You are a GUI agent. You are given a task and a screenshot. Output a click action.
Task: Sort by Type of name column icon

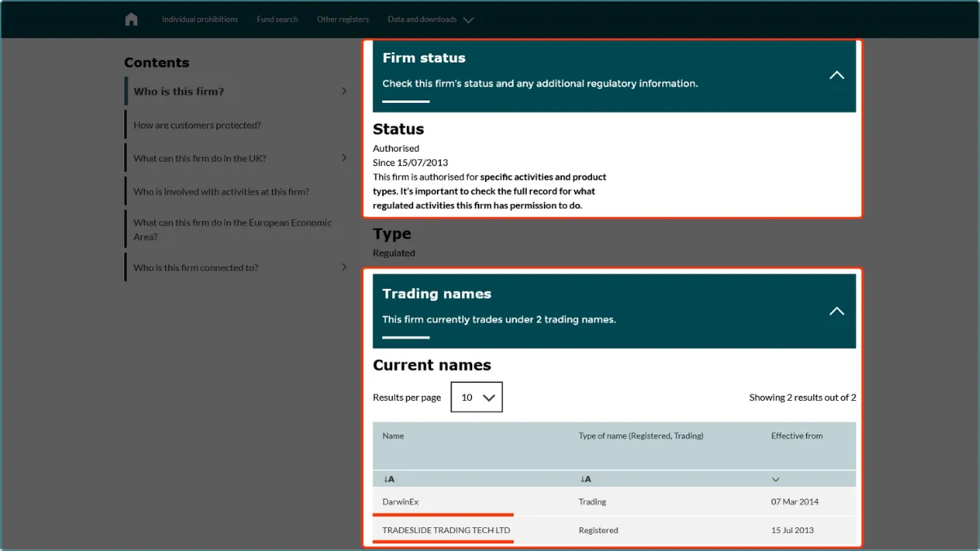click(x=586, y=479)
